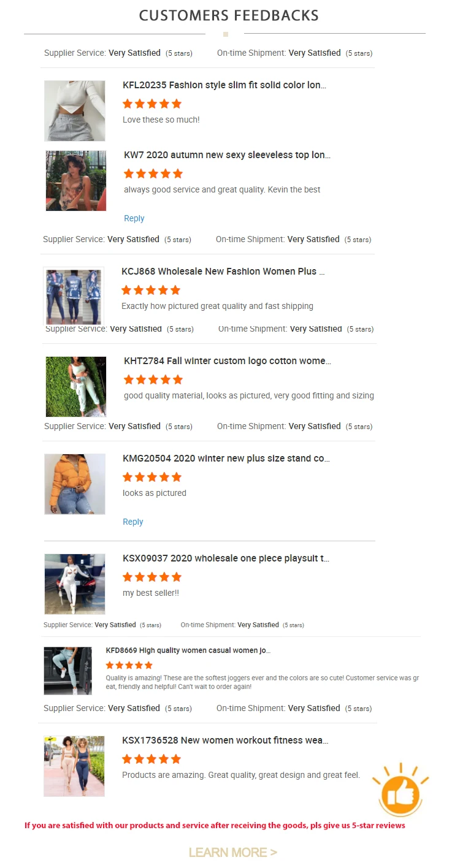Open the KFL20235 white top thumbnail
Viewport: 460px width, 868px height.
[75, 111]
